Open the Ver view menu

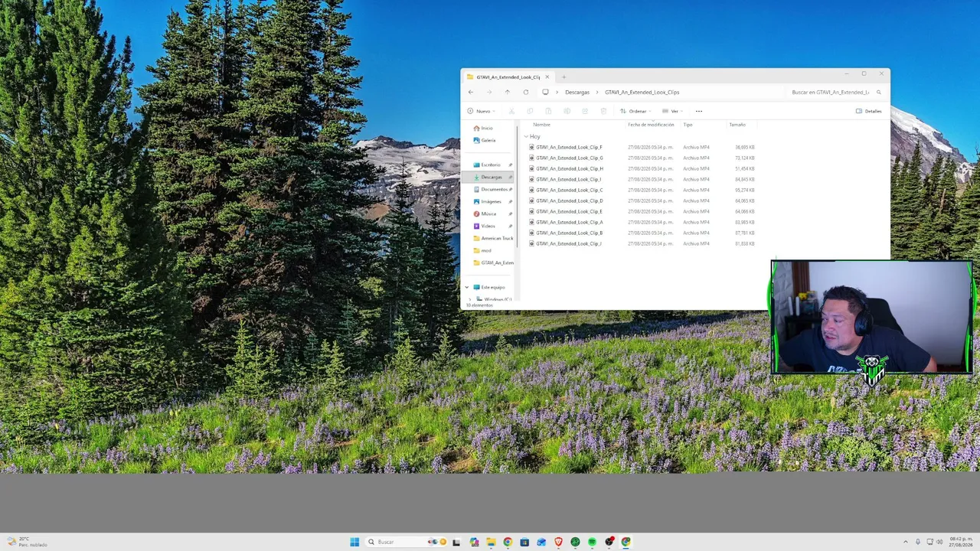point(672,111)
